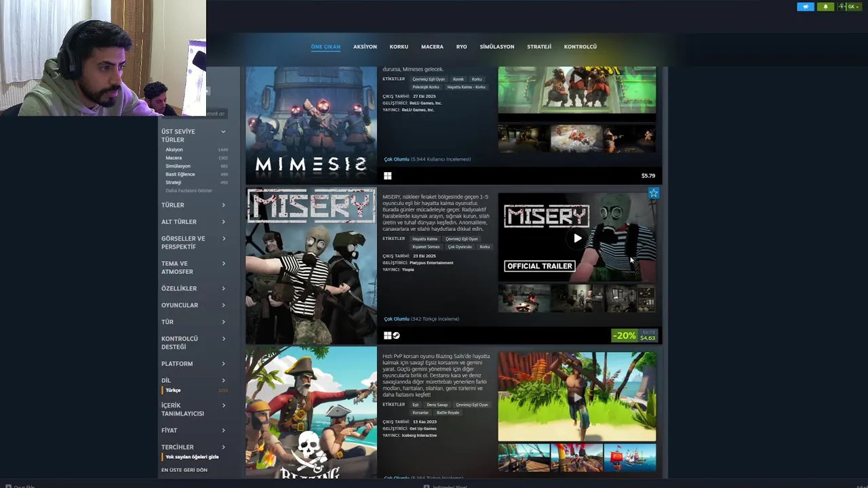Select Blazing Sails red-sail ships thumbnail
Screen dimensions: 868x488
(x=629, y=457)
